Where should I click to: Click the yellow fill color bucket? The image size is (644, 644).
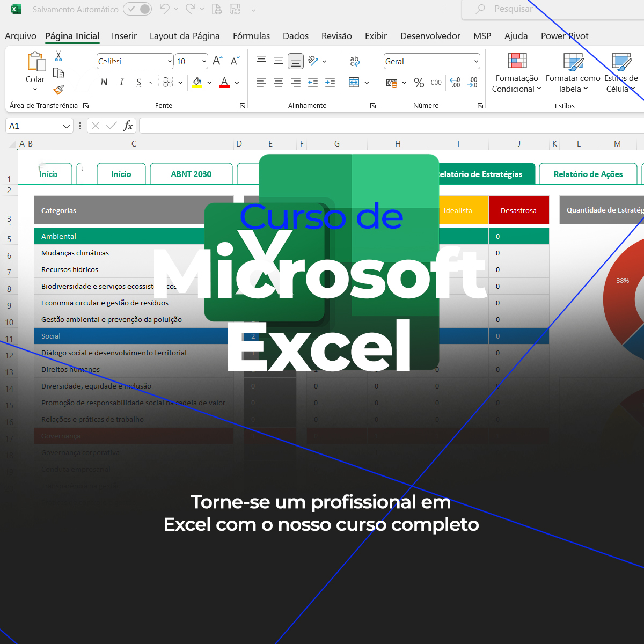point(197,83)
